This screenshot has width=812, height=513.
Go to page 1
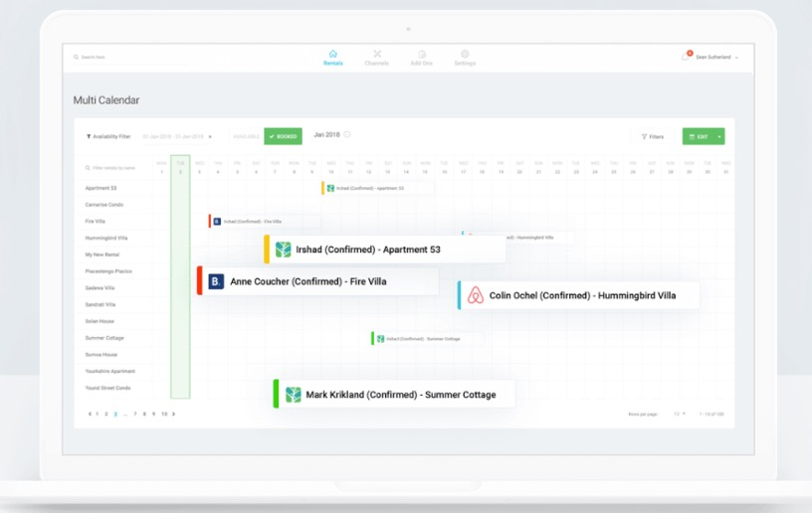pos(97,414)
